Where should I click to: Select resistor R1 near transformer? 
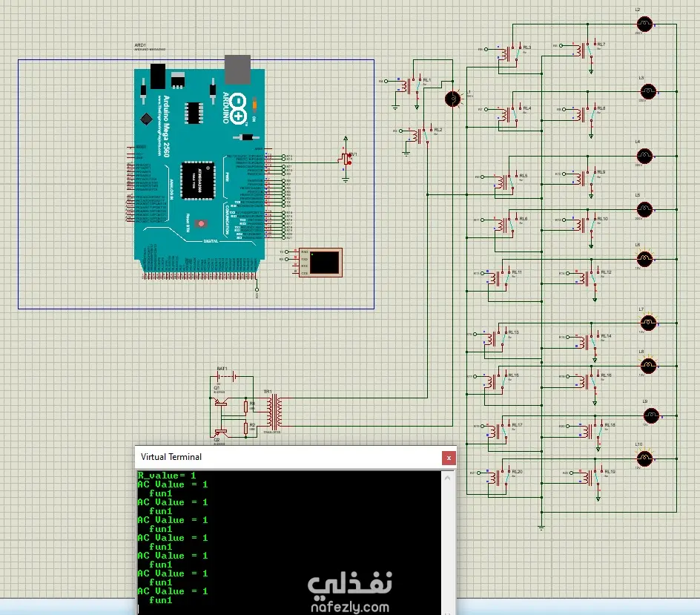(246, 407)
